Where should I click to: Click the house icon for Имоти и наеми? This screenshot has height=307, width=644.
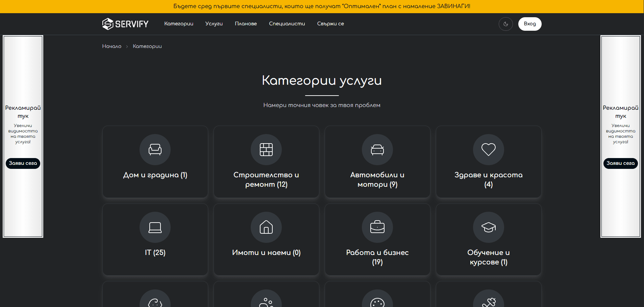(x=266, y=227)
